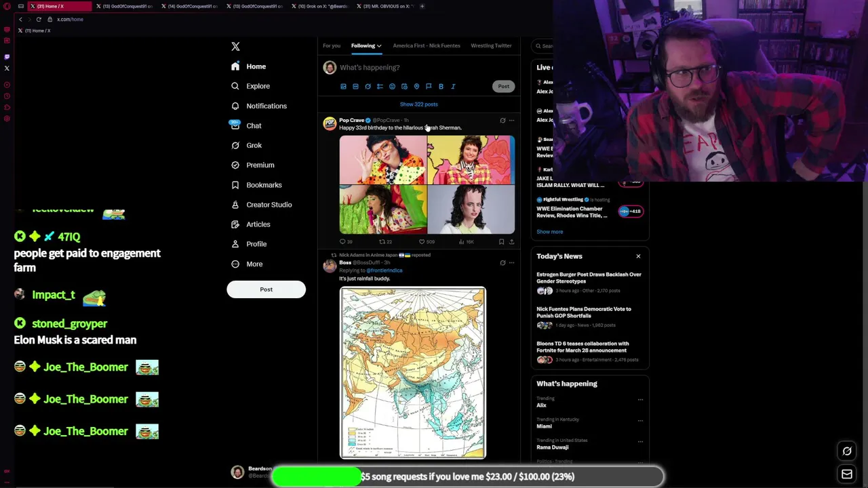Click the grey Post button in composer
This screenshot has width=868, height=488.
click(x=503, y=86)
